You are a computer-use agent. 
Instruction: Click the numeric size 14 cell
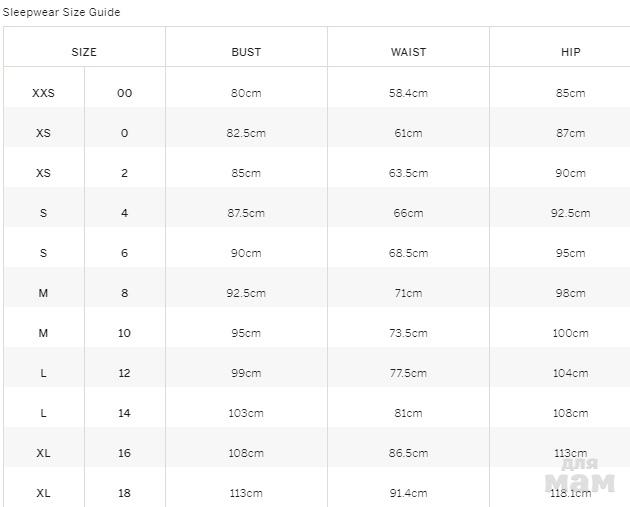coord(124,413)
